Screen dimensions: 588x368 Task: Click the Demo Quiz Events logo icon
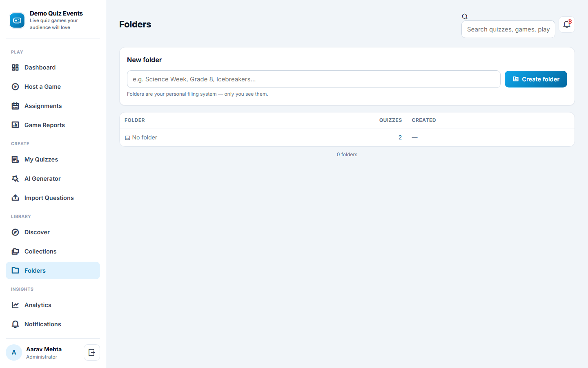point(17,20)
